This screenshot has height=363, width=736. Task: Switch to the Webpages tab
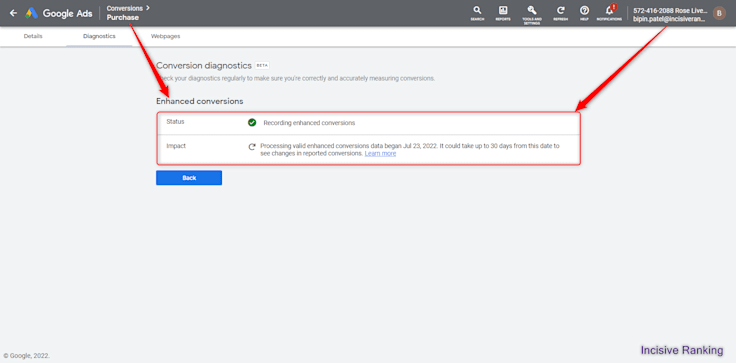[x=165, y=36]
